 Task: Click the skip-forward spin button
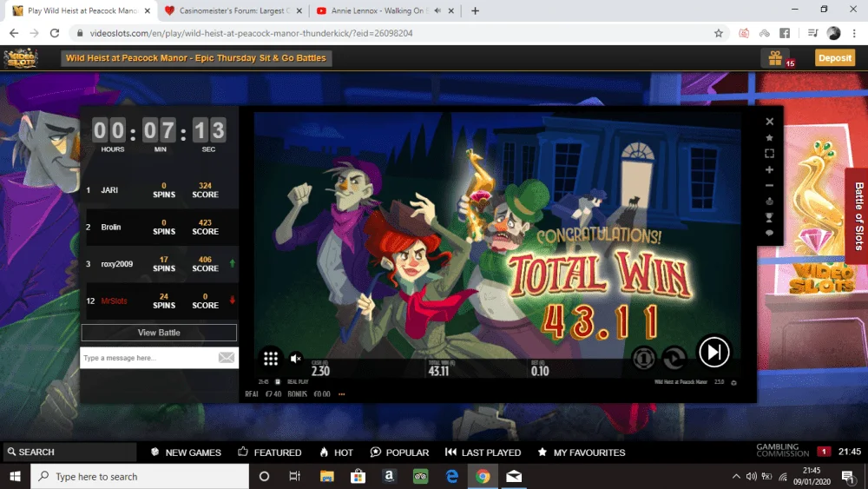pyautogui.click(x=713, y=352)
